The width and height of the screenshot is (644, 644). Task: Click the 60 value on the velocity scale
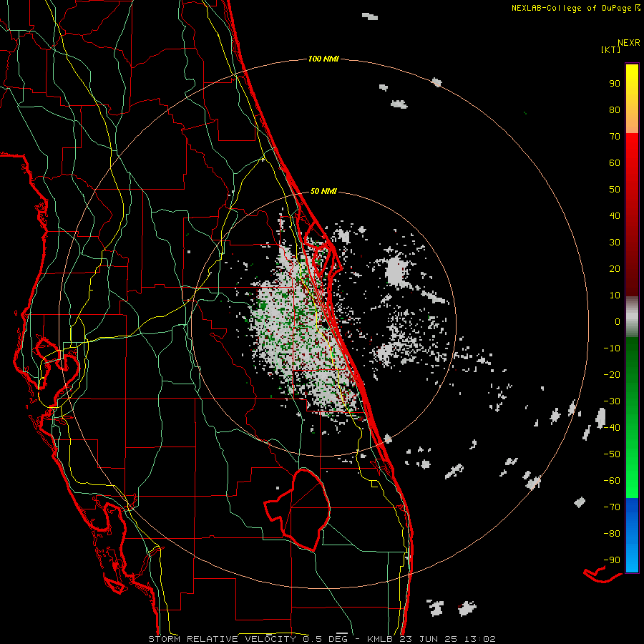coord(615,162)
